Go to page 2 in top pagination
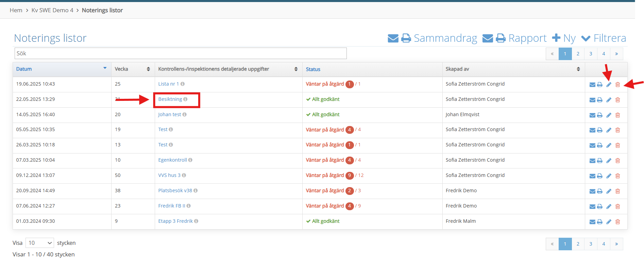The width and height of the screenshot is (644, 271). 578,54
